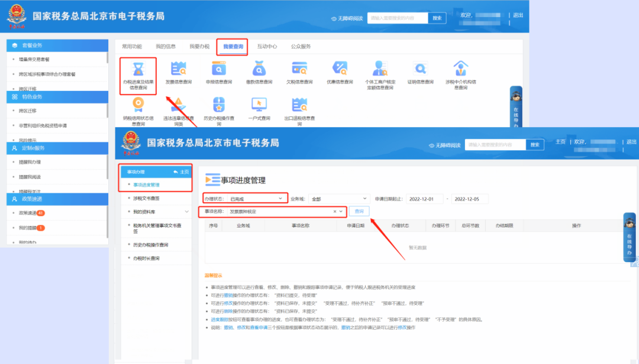This screenshot has width=639, height=364.
Task: Open the 办税进度及结果信息查询 hourglass icon
Action: click(x=138, y=69)
